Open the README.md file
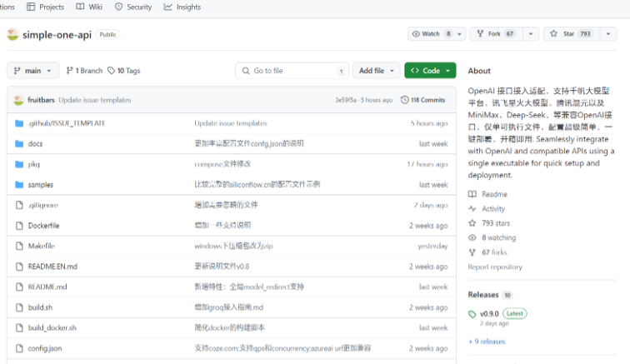This screenshot has width=630, height=364. click(47, 287)
